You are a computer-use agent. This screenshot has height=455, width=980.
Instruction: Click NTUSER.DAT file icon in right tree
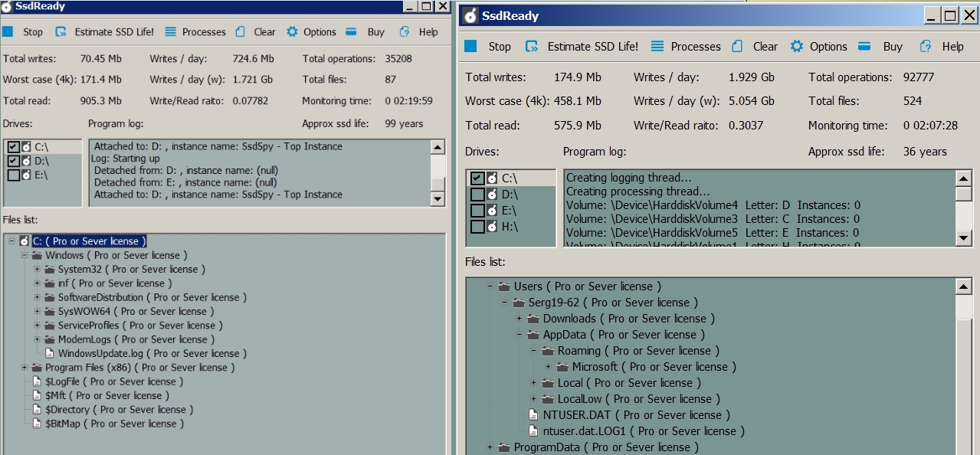534,415
